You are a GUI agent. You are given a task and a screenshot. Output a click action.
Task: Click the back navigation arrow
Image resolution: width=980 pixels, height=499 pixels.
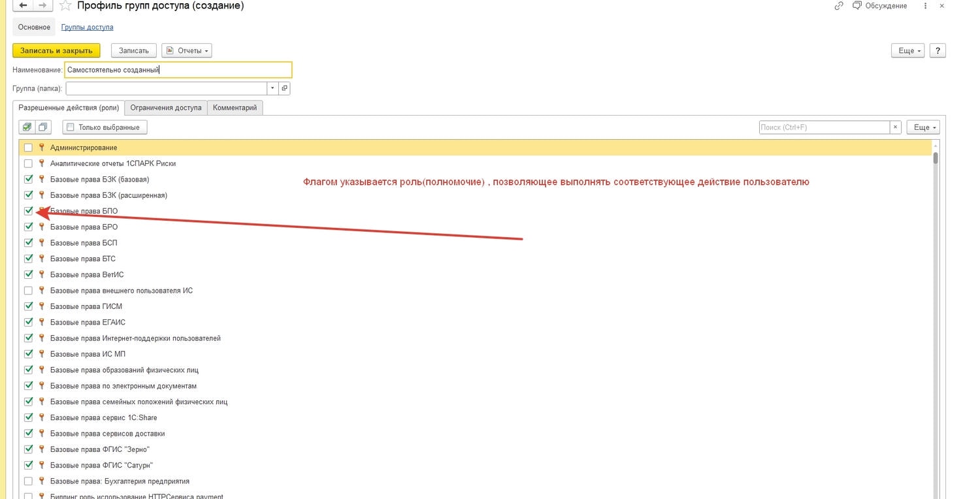point(24,6)
